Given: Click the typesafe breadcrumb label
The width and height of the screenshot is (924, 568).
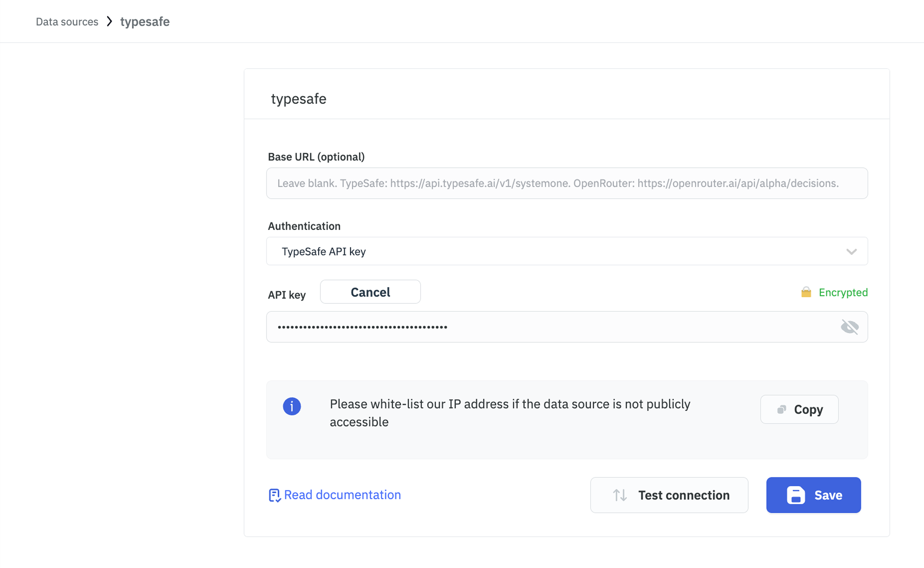Looking at the screenshot, I should pos(145,21).
